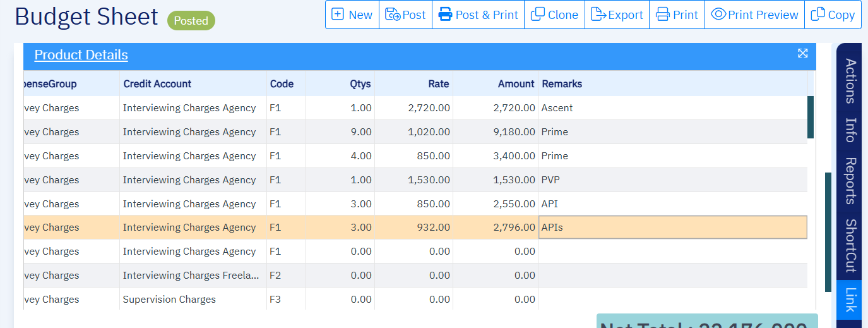The width and height of the screenshot is (868, 328).
Task: Click the Amount column header
Action: [x=496, y=83]
